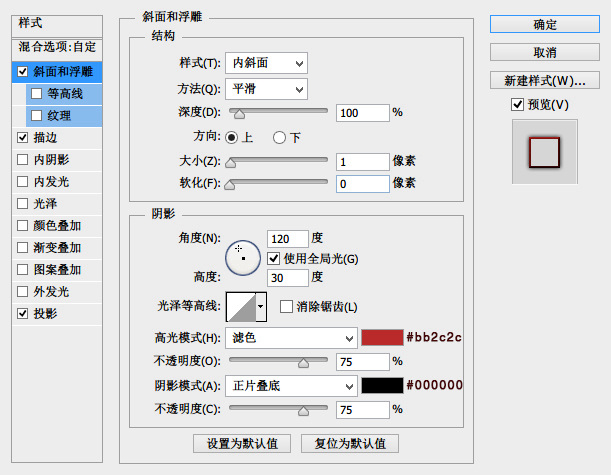Enable the 内阴影 inner shadow checkbox
This screenshot has width=611, height=475.
(x=23, y=159)
